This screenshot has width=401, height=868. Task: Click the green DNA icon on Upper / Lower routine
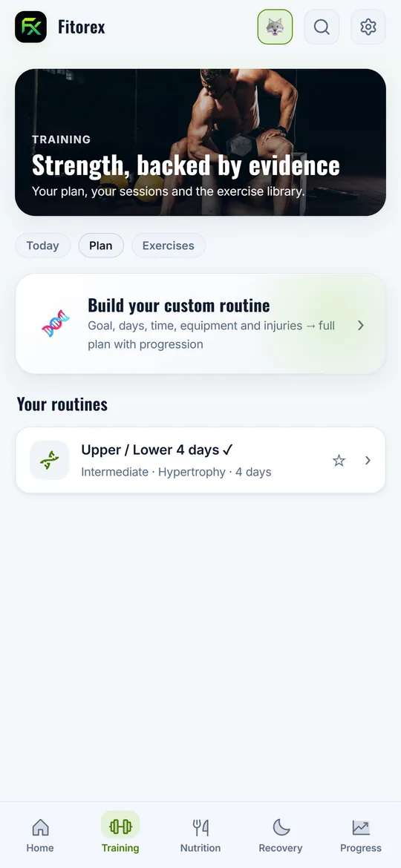[49, 460]
